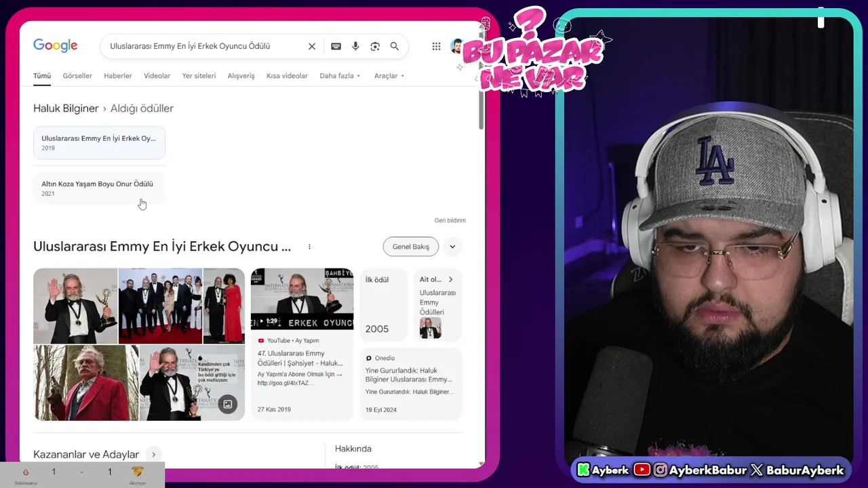Open the red carpet group photo

click(x=160, y=306)
